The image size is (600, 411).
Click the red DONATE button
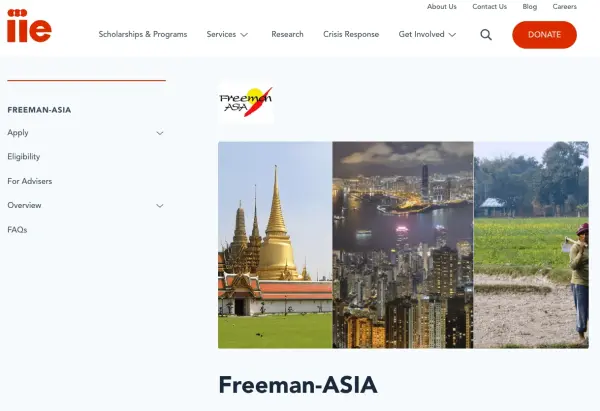pos(544,35)
